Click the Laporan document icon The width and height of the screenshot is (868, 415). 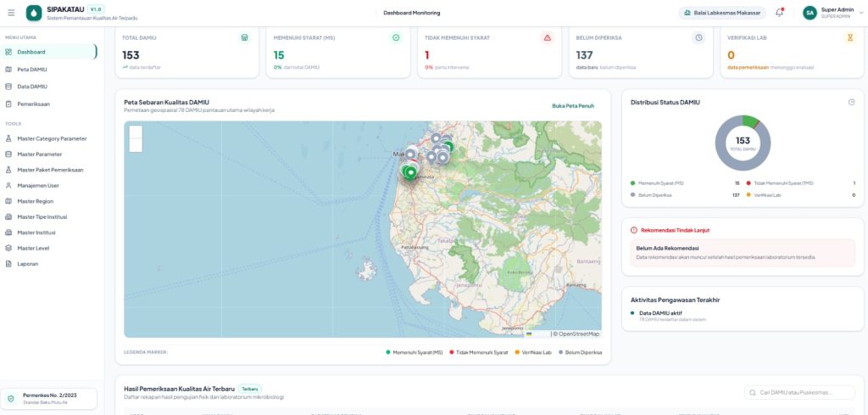(8, 264)
